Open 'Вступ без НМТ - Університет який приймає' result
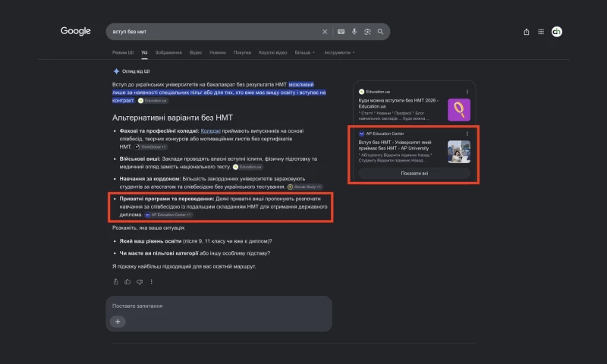This screenshot has height=364, width=607. pos(395,145)
